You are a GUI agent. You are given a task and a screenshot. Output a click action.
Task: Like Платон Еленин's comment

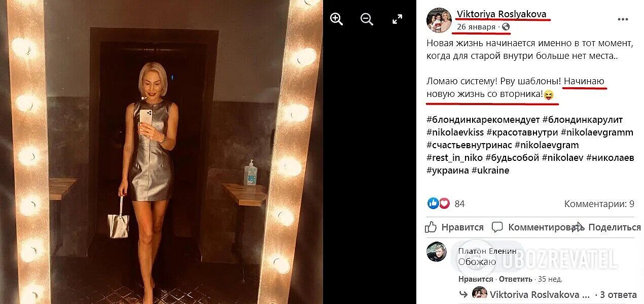coord(476,279)
